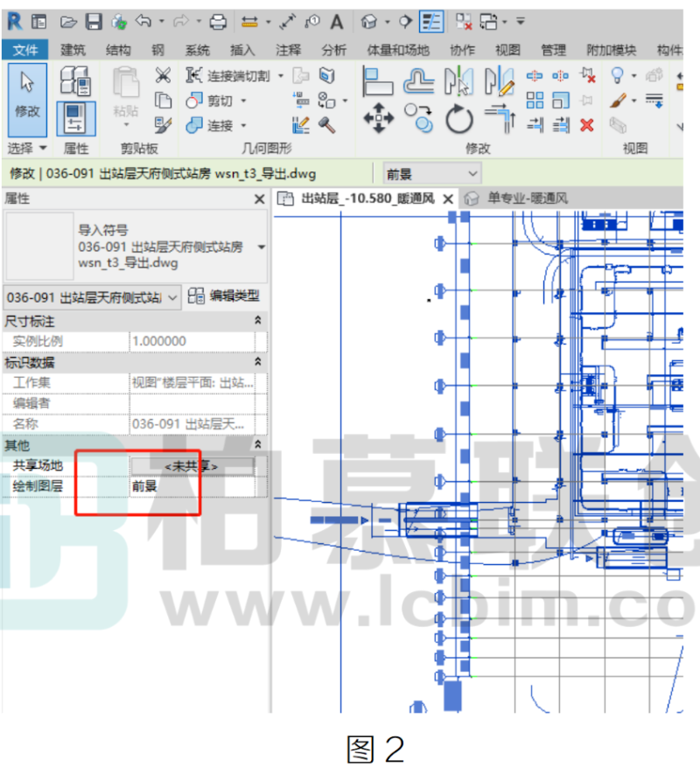This screenshot has width=700, height=774.
Task: Collapse the 尺寸标注 section
Action: coord(258,320)
